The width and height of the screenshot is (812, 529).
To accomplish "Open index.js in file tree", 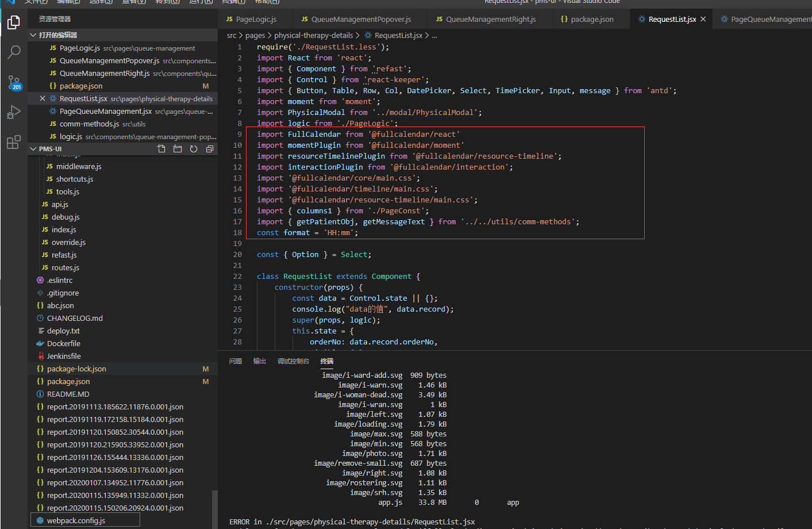I will [122, 230].
